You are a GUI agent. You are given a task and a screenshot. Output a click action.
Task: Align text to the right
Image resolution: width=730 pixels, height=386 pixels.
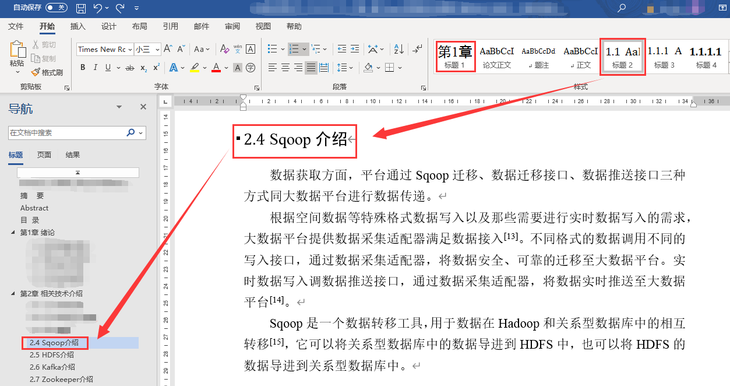pos(298,68)
